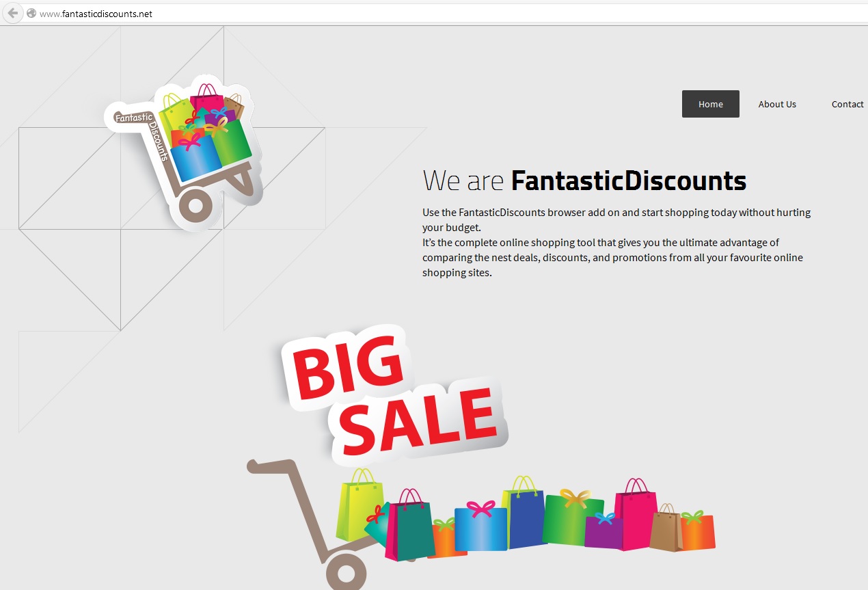This screenshot has height=590, width=868.
Task: Open the Home navigation tab
Action: (711, 104)
